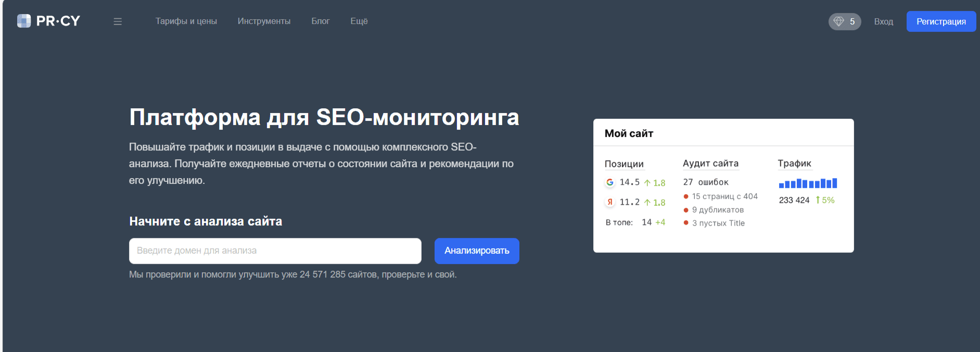Click the Yandex icon in Позиции
This screenshot has width=980, height=352.
[x=610, y=202]
